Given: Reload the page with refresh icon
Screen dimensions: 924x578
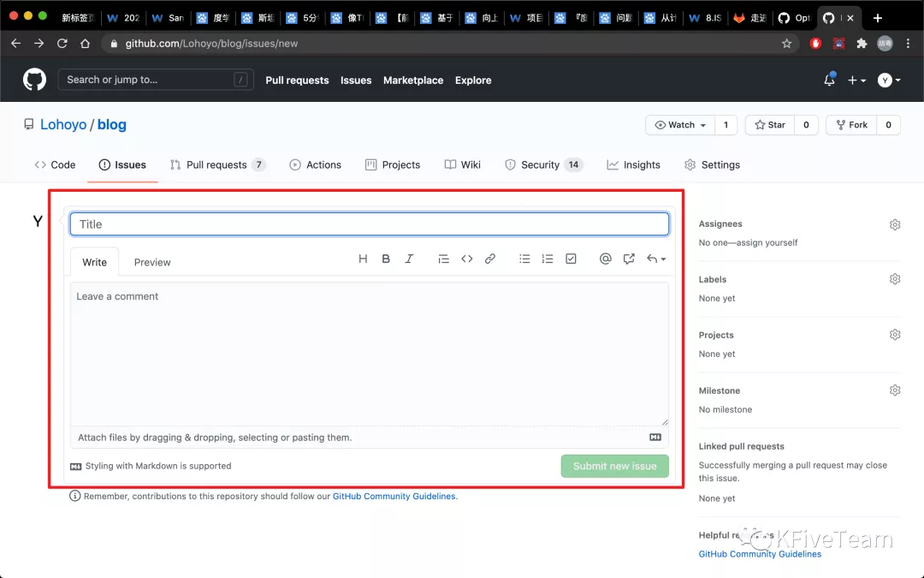Looking at the screenshot, I should [x=62, y=43].
